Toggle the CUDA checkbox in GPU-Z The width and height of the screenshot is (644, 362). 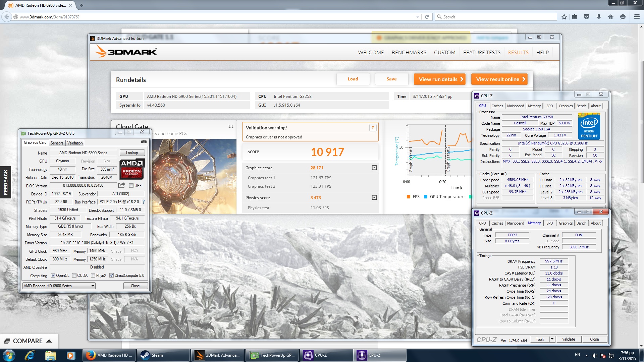coord(74,276)
